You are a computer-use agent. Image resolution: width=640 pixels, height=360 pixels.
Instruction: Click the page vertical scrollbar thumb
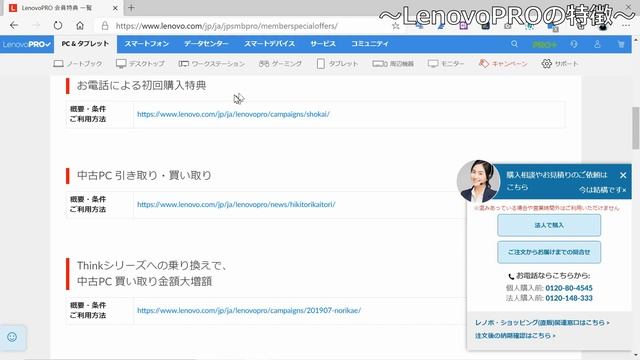point(636,128)
